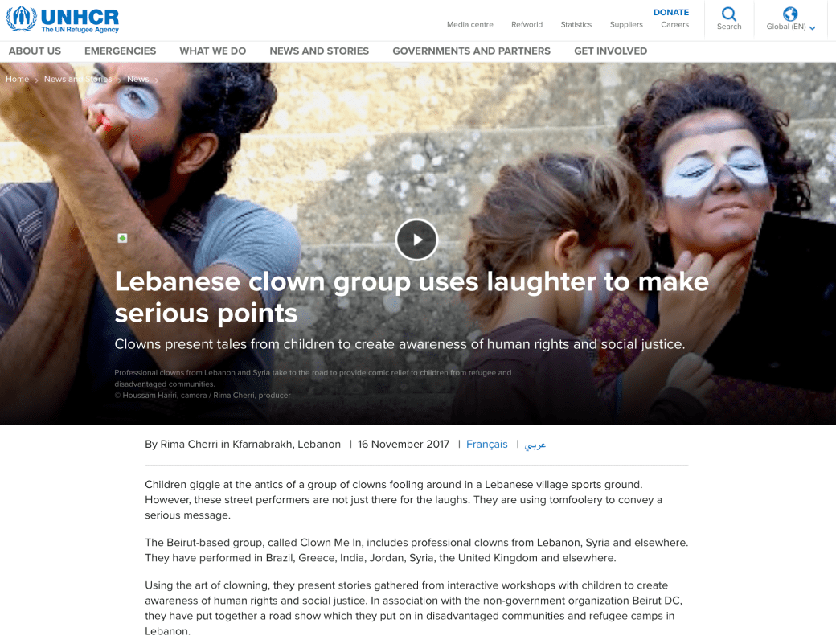Play the clown group video
Image resolution: width=836 pixels, height=644 pixels.
pyautogui.click(x=416, y=240)
